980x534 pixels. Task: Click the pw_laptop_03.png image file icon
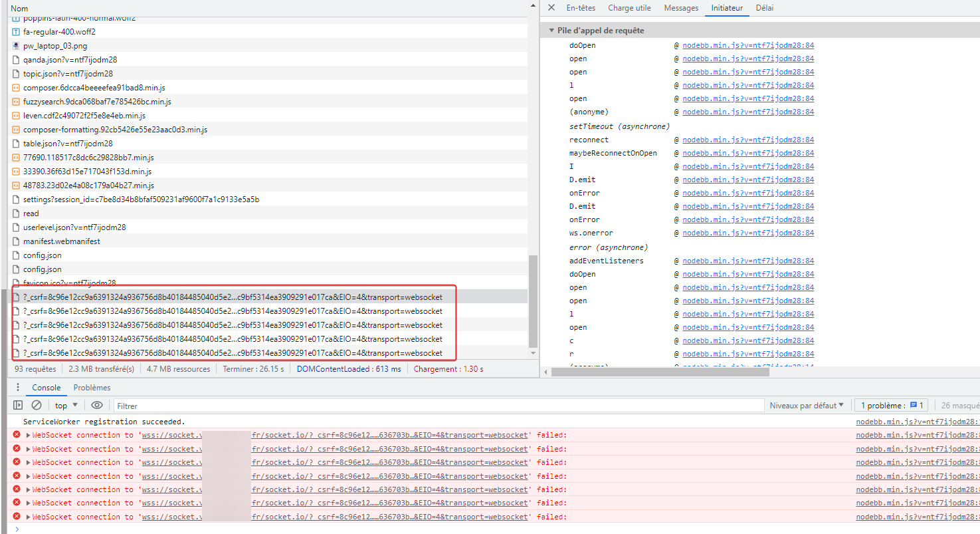(x=17, y=46)
